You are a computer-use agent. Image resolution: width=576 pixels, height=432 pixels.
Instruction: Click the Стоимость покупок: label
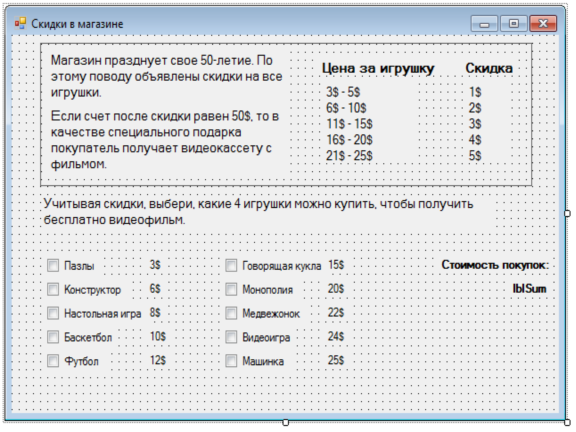click(x=495, y=265)
